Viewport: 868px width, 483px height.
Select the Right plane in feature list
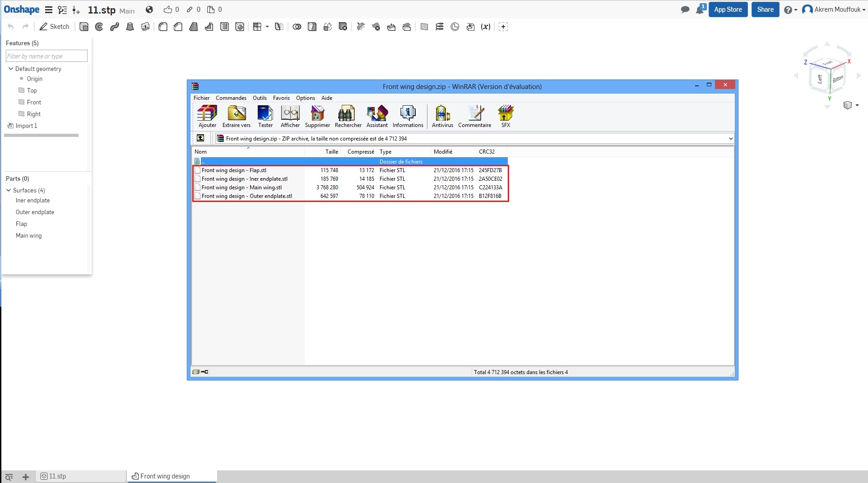tap(33, 114)
